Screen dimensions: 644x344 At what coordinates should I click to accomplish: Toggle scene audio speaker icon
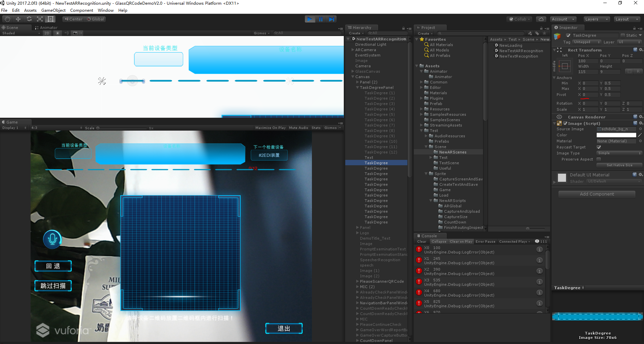[66, 33]
